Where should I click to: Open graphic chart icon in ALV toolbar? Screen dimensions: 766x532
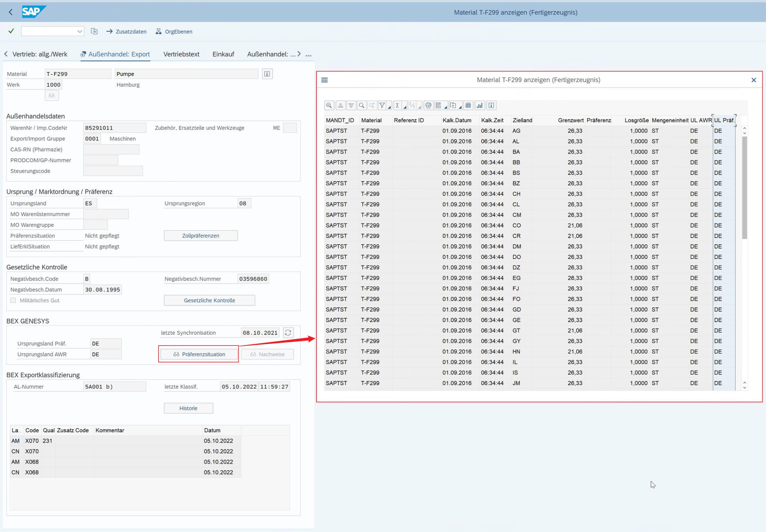coord(480,106)
